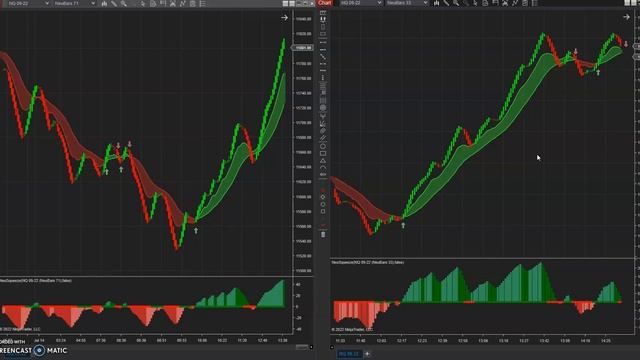The width and height of the screenshot is (640, 360).
Task: Click the left chart's bar style icon
Action: pos(104,4)
